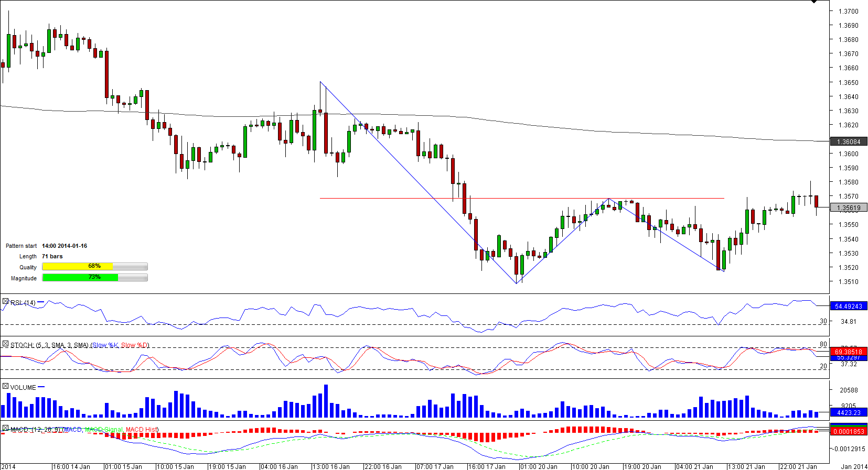The width and height of the screenshot is (868, 470).
Task: Click the pattern start date 14:00 2014-01-16
Action: [65, 246]
